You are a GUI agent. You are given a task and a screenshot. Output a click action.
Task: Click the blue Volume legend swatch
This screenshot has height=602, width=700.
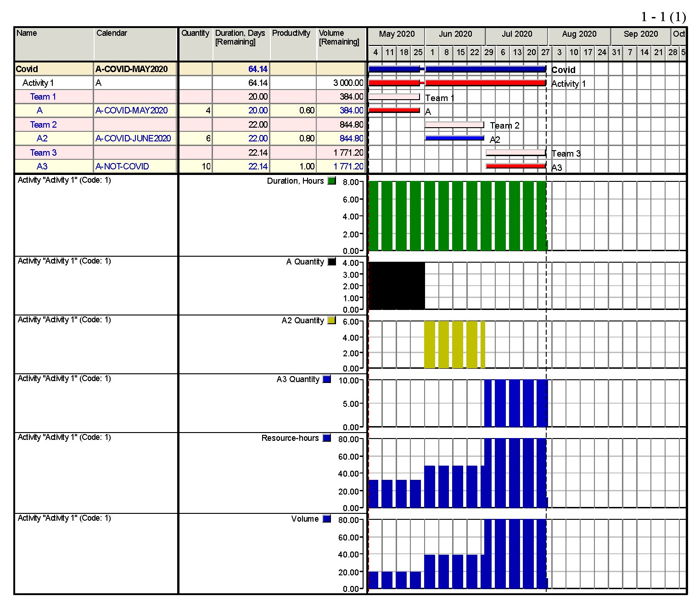click(x=327, y=519)
